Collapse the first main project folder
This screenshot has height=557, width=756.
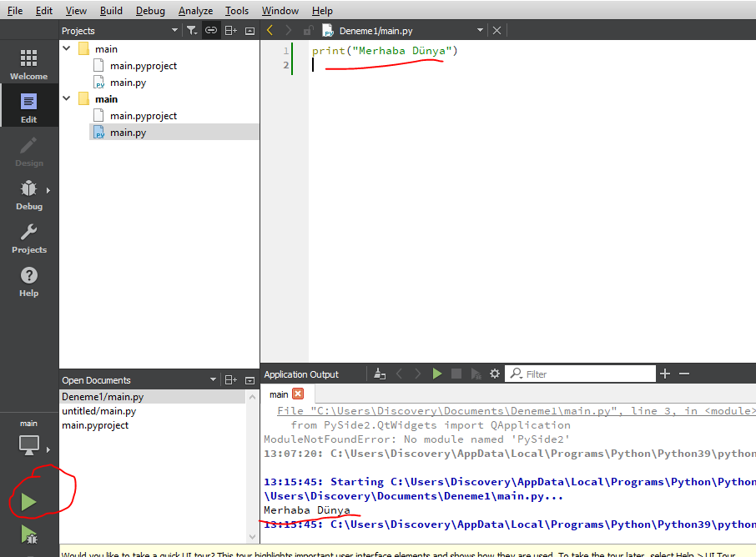click(x=68, y=49)
